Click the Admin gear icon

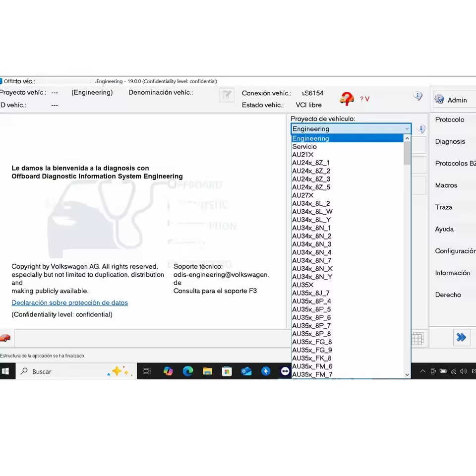click(x=439, y=99)
